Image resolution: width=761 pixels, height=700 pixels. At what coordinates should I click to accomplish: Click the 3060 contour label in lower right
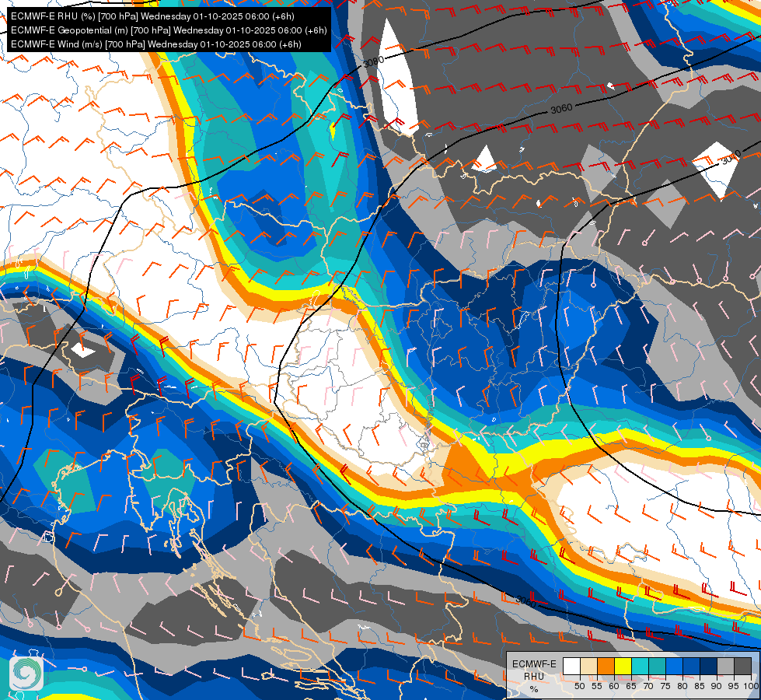525,601
